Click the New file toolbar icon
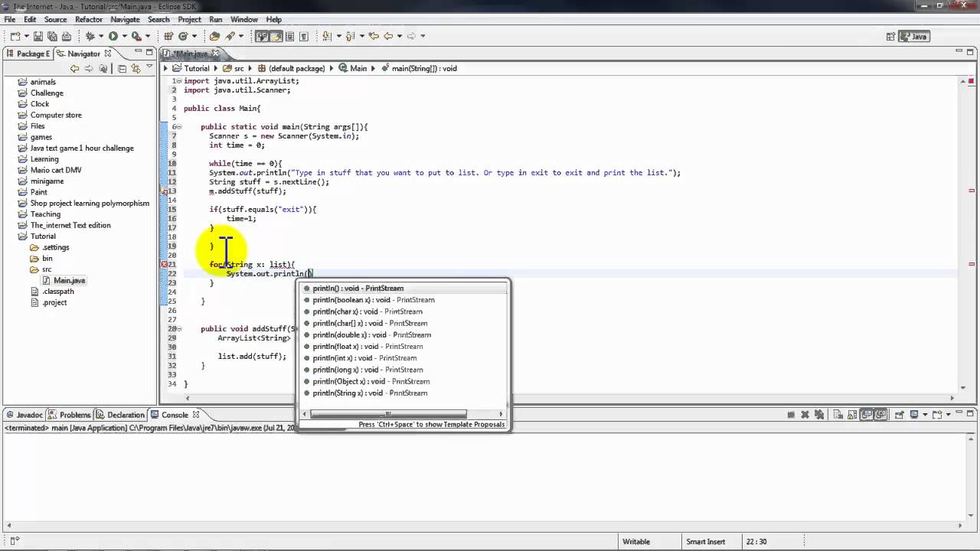The height and width of the screenshot is (551, 980). point(15,36)
